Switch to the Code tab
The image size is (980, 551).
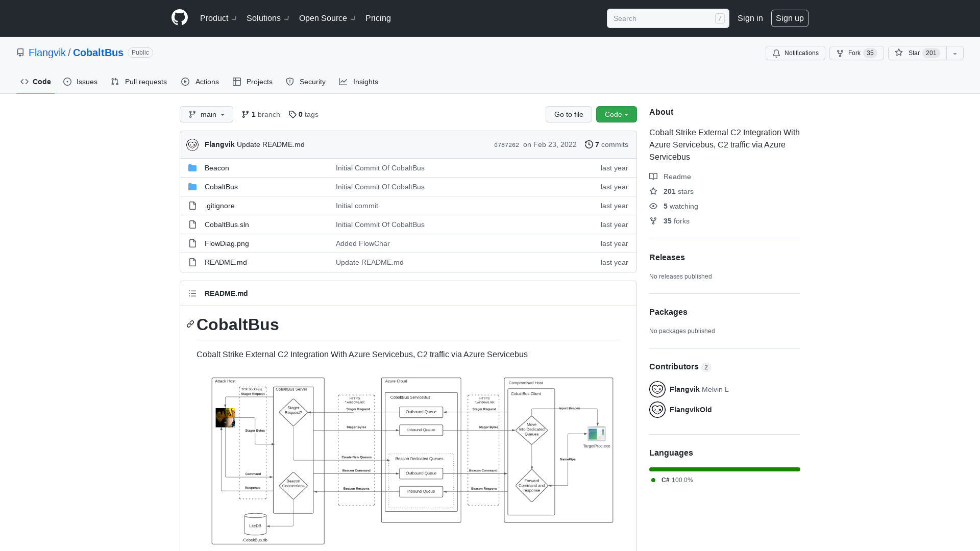36,82
